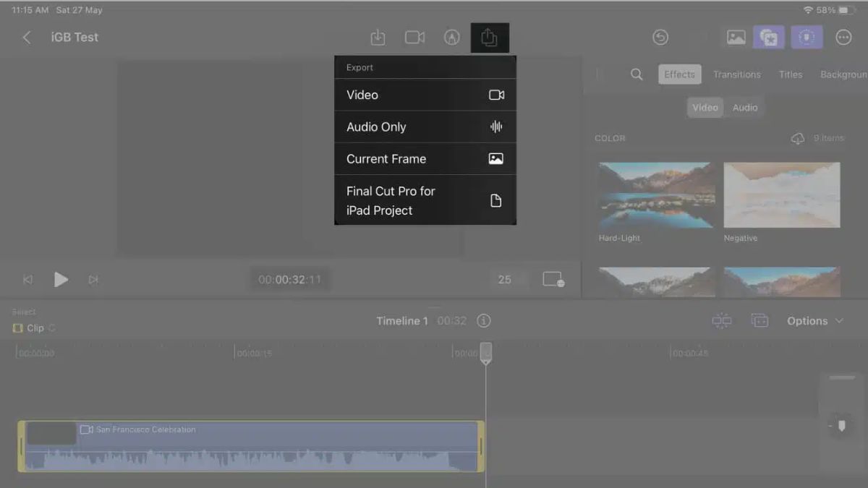This screenshot has height=488, width=868.
Task: Select the Negative effect thumbnail
Action: tap(782, 195)
